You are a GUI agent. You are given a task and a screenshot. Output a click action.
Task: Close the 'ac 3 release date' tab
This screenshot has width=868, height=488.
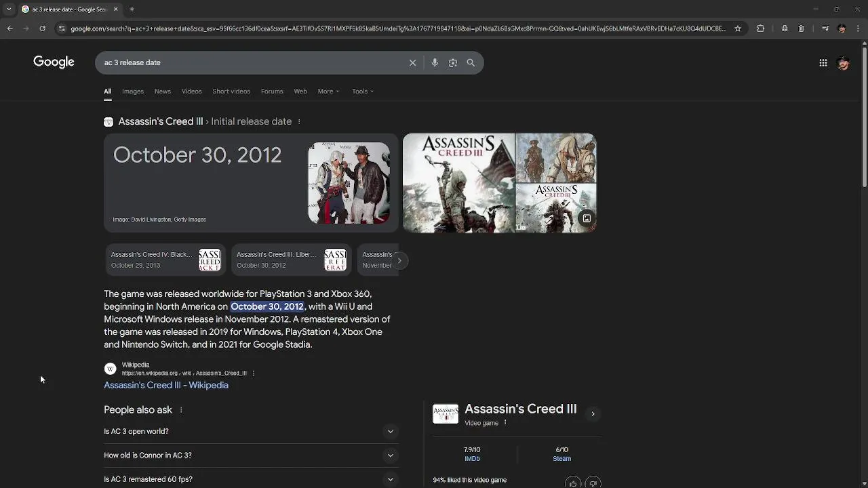(x=115, y=9)
